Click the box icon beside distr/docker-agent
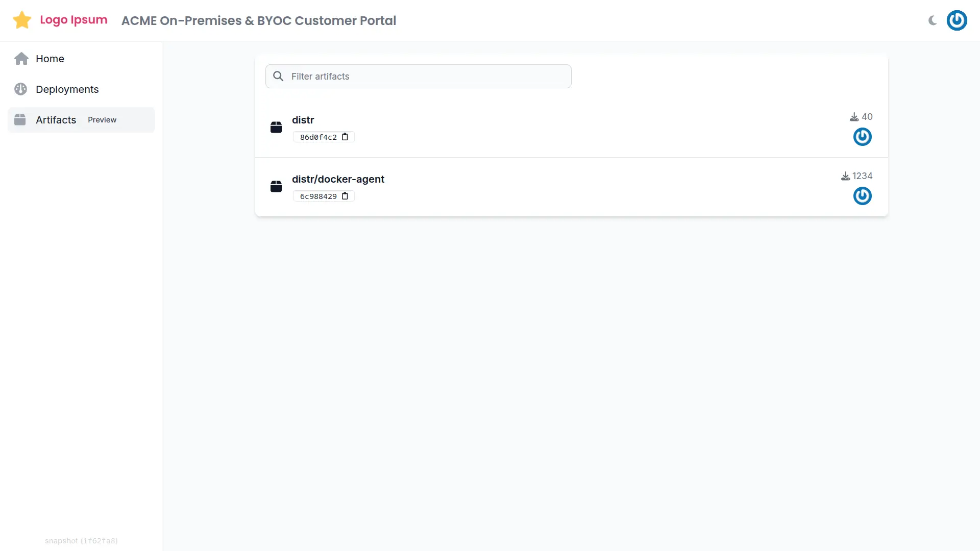The width and height of the screenshot is (980, 551). pos(276,186)
